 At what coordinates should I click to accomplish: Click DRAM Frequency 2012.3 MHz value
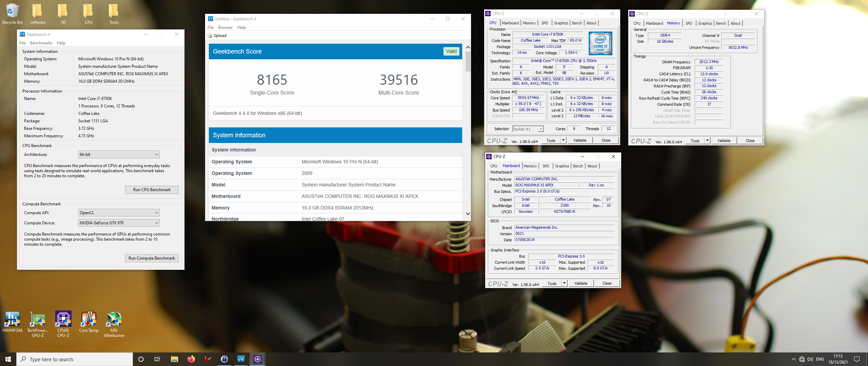click(x=709, y=62)
